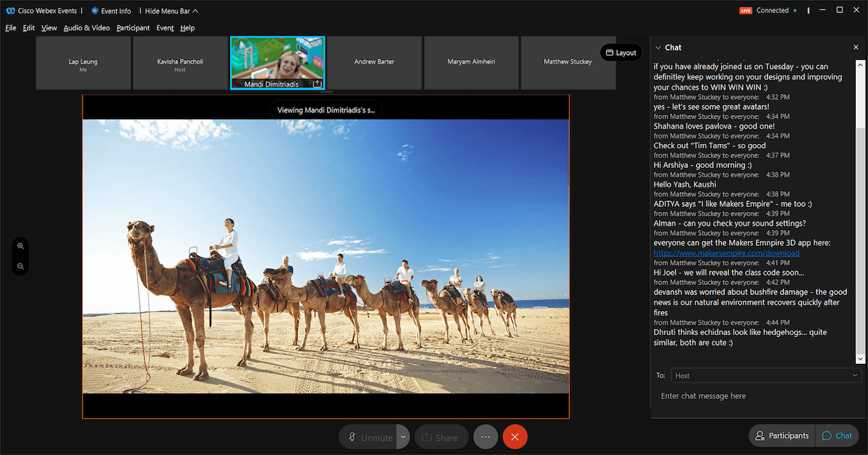Click the zoom in magnifier icon
Image resolution: width=868 pixels, height=455 pixels.
[20, 246]
